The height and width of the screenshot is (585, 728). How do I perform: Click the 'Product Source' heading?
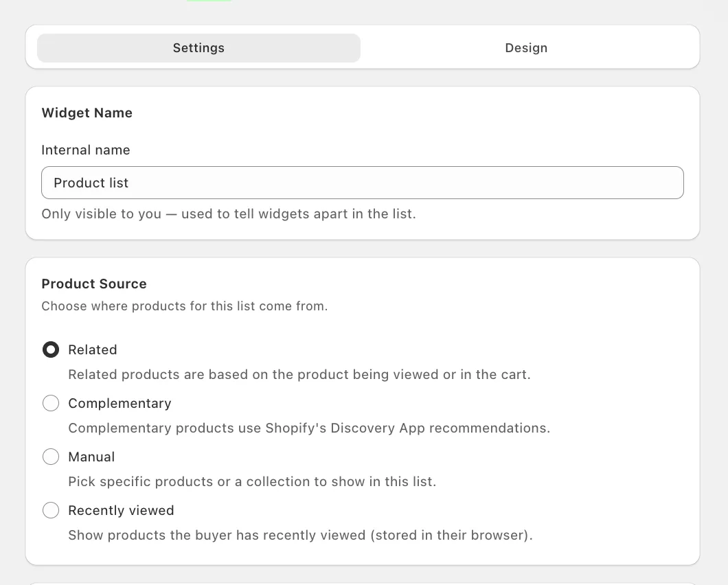coord(94,284)
